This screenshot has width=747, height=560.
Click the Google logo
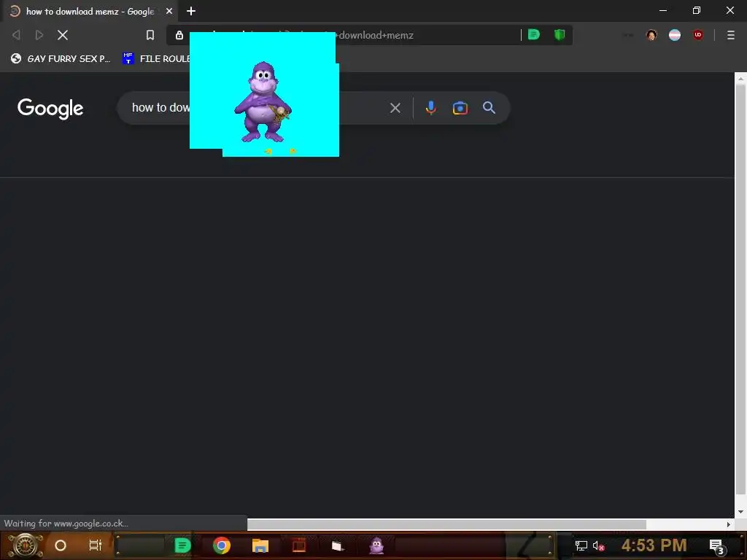point(50,109)
